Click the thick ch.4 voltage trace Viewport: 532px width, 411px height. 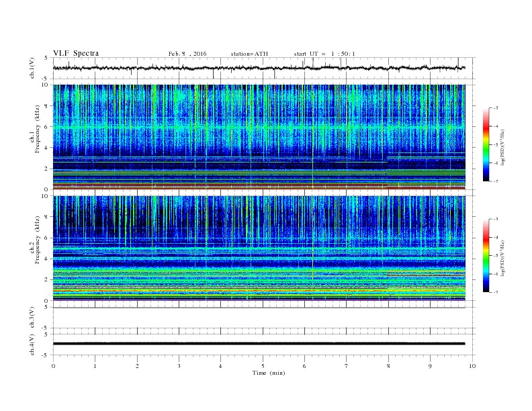[x=259, y=344]
